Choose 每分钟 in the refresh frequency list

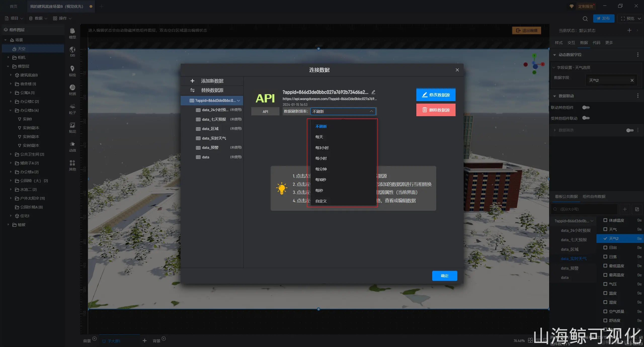(x=321, y=169)
